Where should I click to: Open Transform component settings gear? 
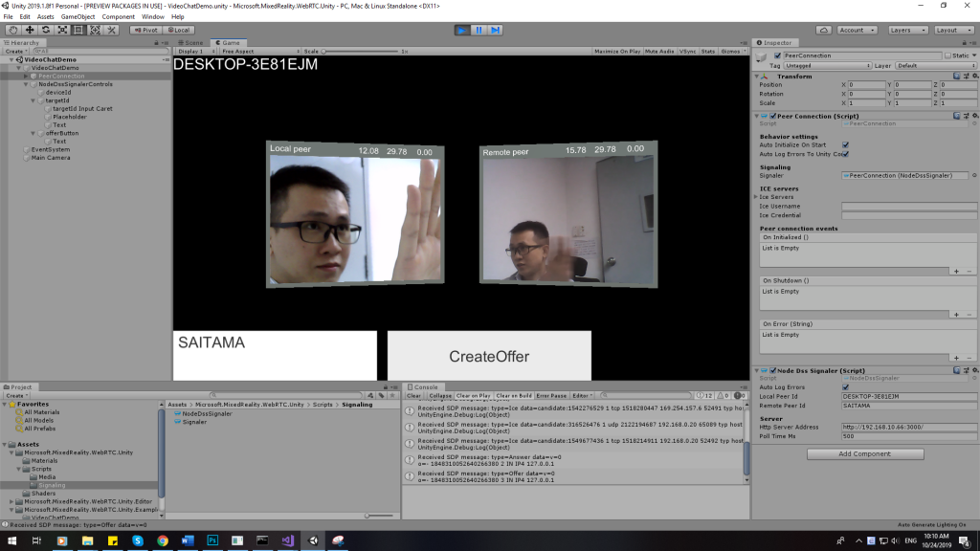(975, 77)
